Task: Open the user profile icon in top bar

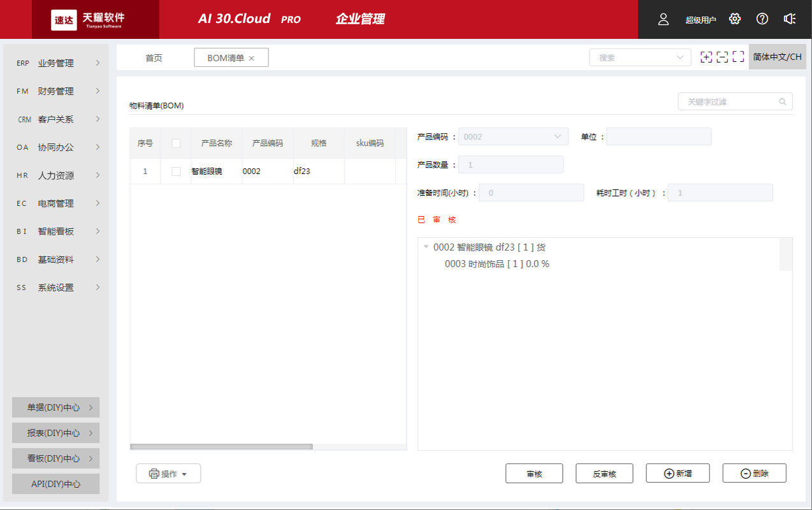Action: (663, 19)
